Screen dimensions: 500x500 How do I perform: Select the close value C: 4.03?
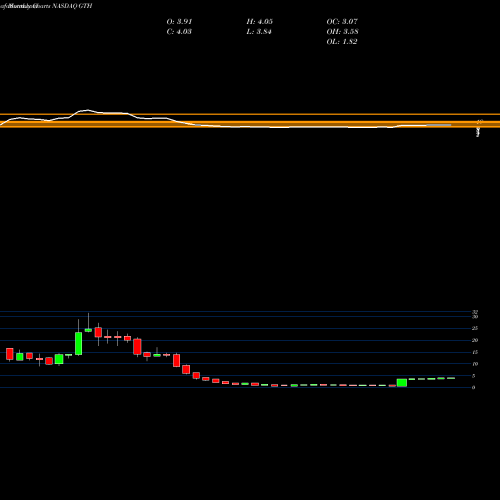(x=179, y=32)
